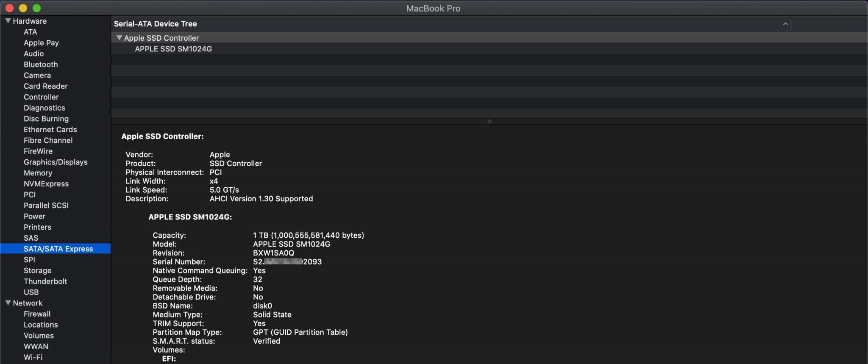This screenshot has height=364, width=868.
Task: Click the sort chevron in the column header
Action: (785, 24)
